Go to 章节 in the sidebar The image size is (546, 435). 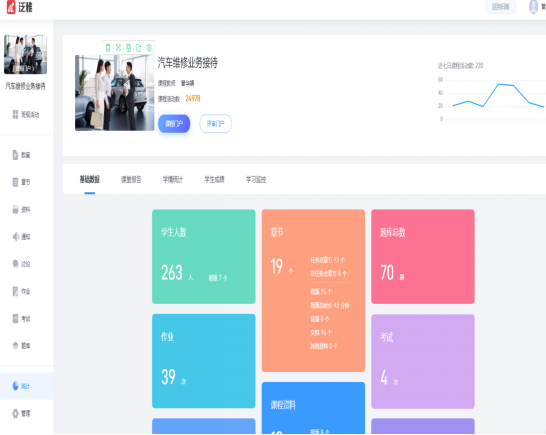(x=22, y=182)
